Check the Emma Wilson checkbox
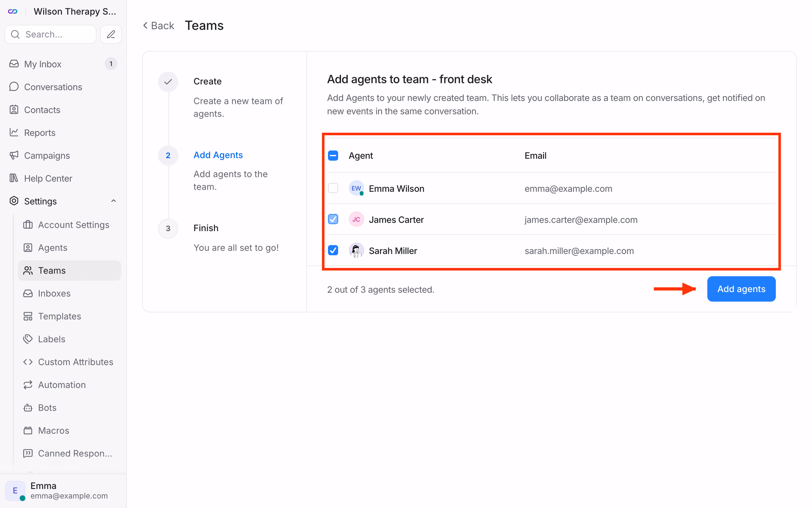This screenshot has height=508, width=812. 333,188
